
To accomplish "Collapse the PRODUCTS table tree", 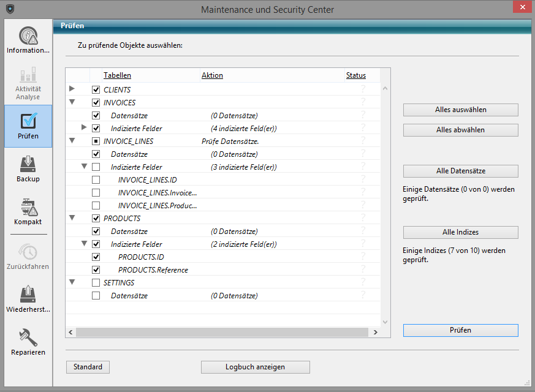I will tap(72, 218).
